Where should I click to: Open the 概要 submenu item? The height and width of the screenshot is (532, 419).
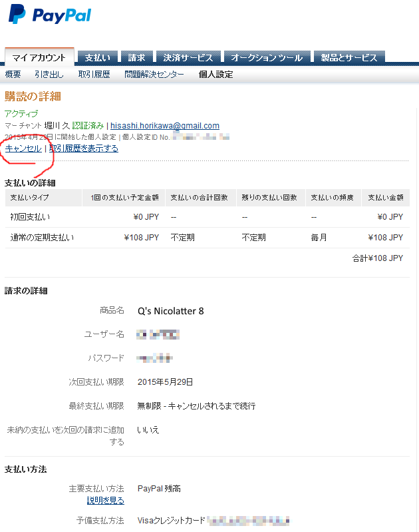tap(13, 75)
